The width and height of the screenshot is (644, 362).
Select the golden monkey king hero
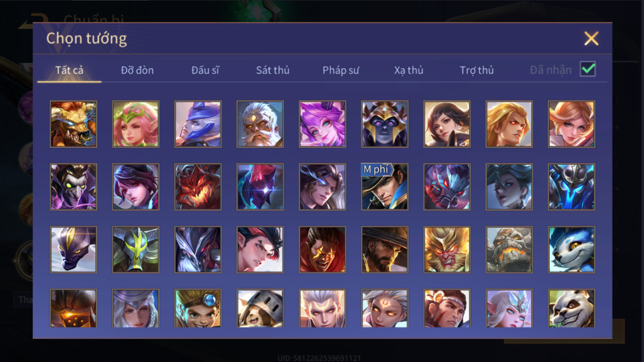click(x=447, y=250)
